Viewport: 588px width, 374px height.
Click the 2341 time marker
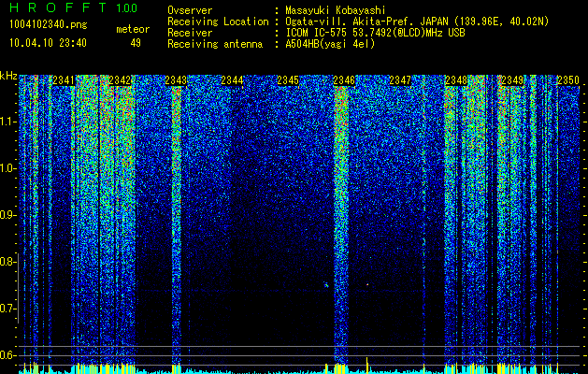pos(64,80)
